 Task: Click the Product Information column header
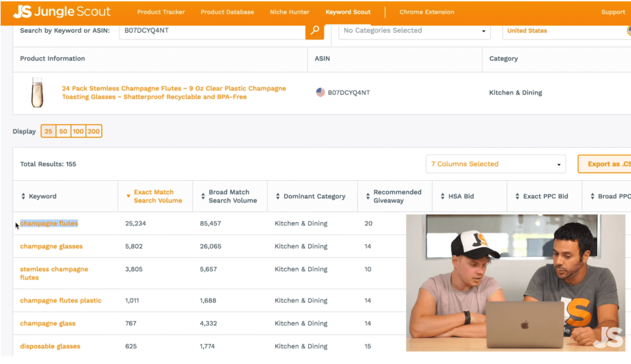(52, 59)
